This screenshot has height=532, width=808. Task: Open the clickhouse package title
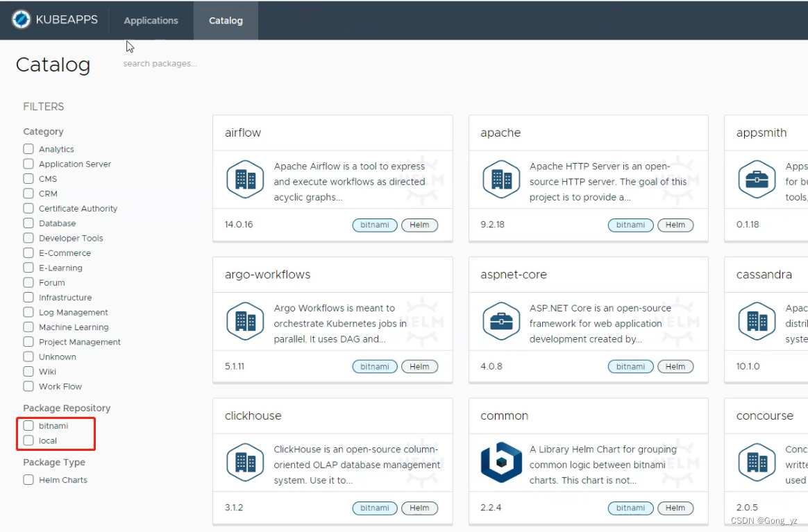click(x=253, y=415)
